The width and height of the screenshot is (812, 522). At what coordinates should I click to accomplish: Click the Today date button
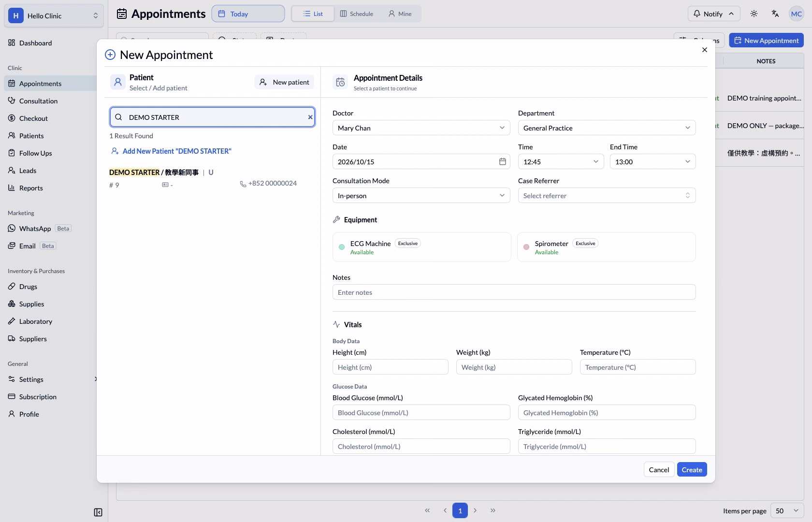248,14
